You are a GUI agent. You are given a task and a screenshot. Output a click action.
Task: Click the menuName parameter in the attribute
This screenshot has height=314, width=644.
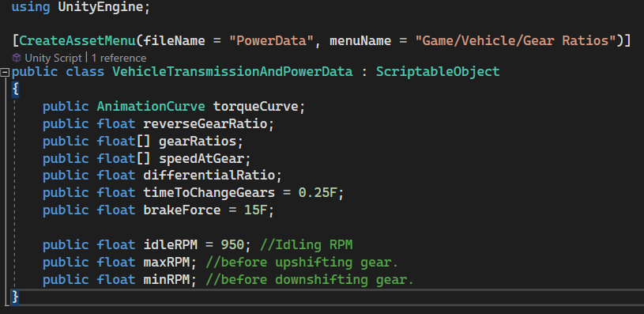point(360,41)
